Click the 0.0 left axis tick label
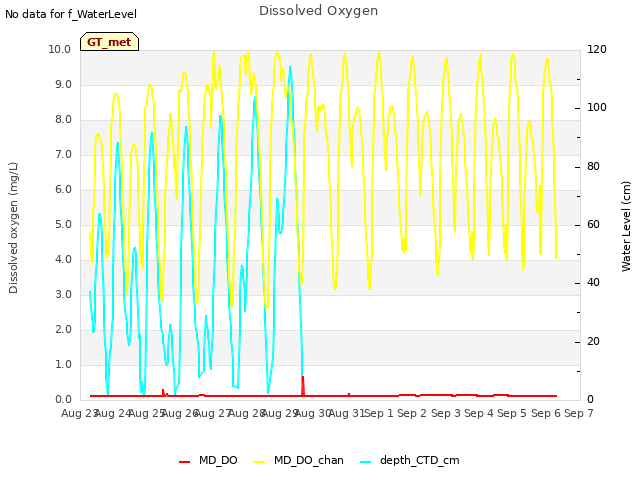640x480 pixels. [x=63, y=399]
